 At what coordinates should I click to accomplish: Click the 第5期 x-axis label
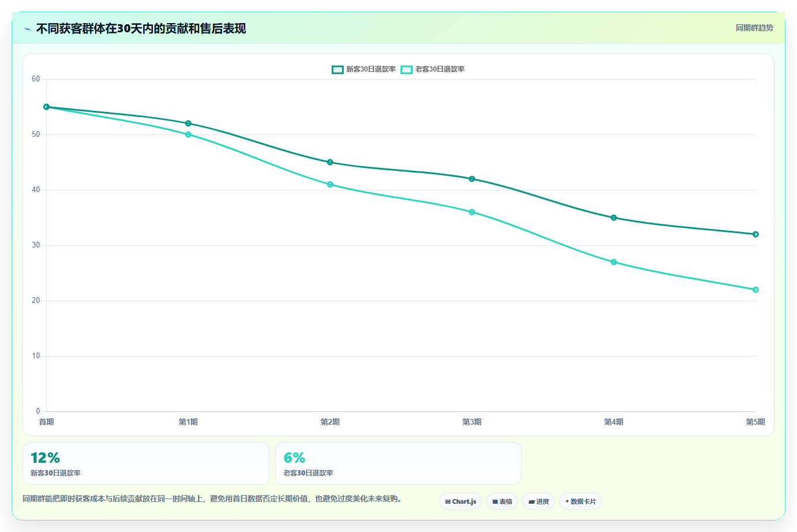tap(755, 422)
